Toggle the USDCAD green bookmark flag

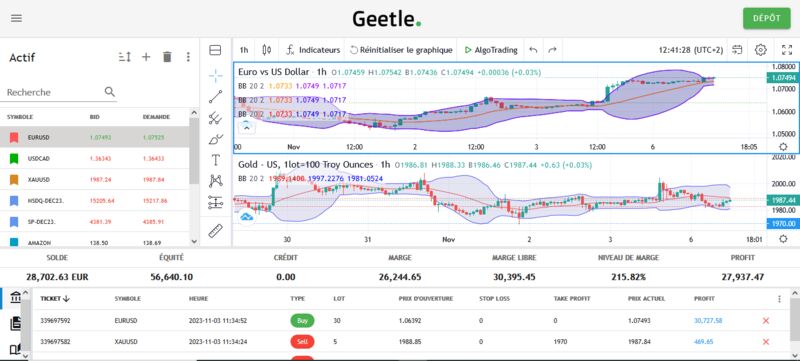[14, 159]
